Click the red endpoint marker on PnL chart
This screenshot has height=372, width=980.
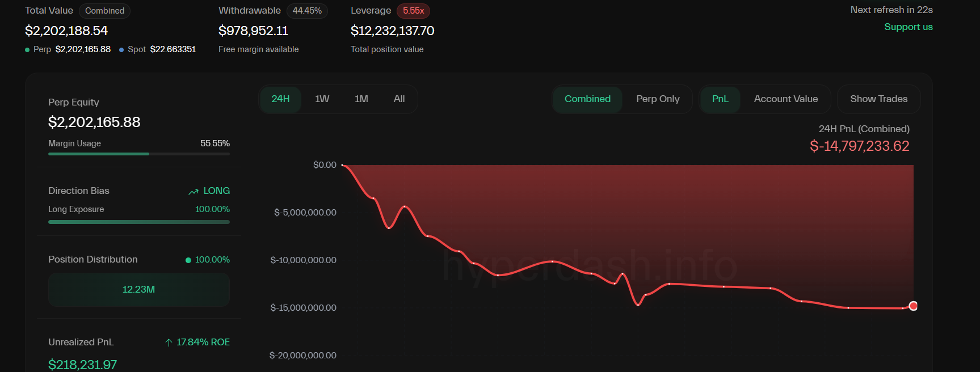click(x=913, y=306)
